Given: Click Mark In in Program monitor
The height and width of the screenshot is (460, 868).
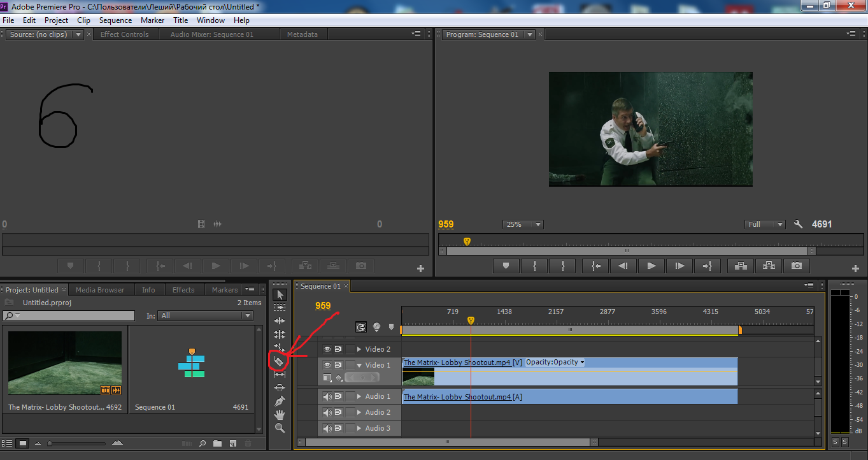Looking at the screenshot, I should [x=534, y=266].
